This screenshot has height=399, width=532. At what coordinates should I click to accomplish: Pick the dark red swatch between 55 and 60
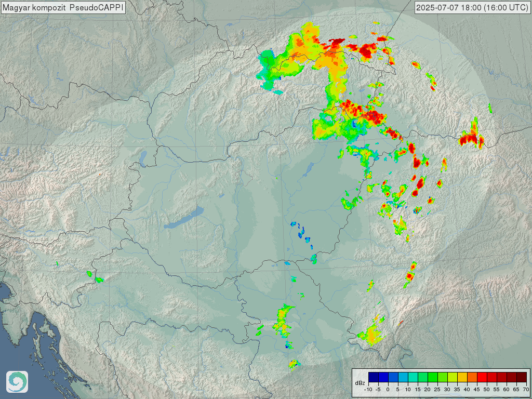(502, 377)
